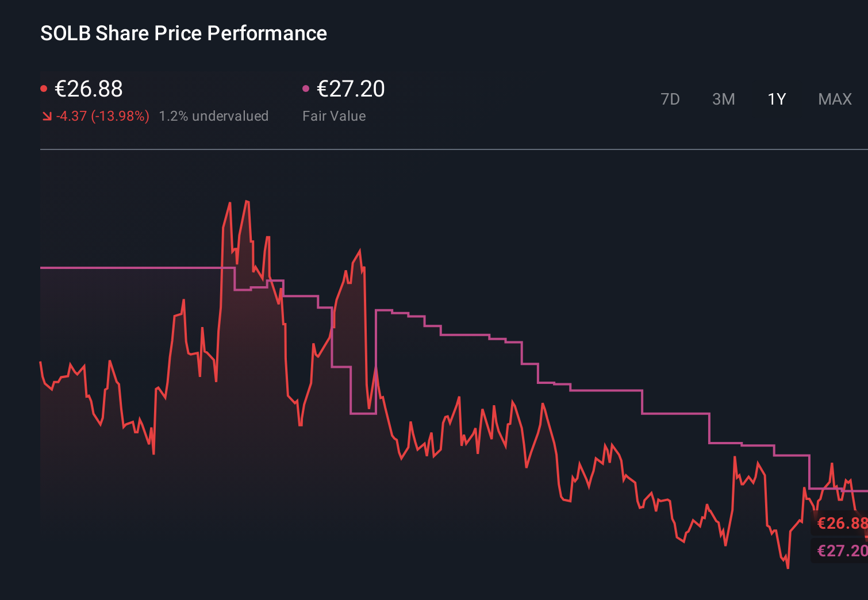Click the downward red trend arrow icon
Viewport: 868px width, 600px height.
point(47,116)
